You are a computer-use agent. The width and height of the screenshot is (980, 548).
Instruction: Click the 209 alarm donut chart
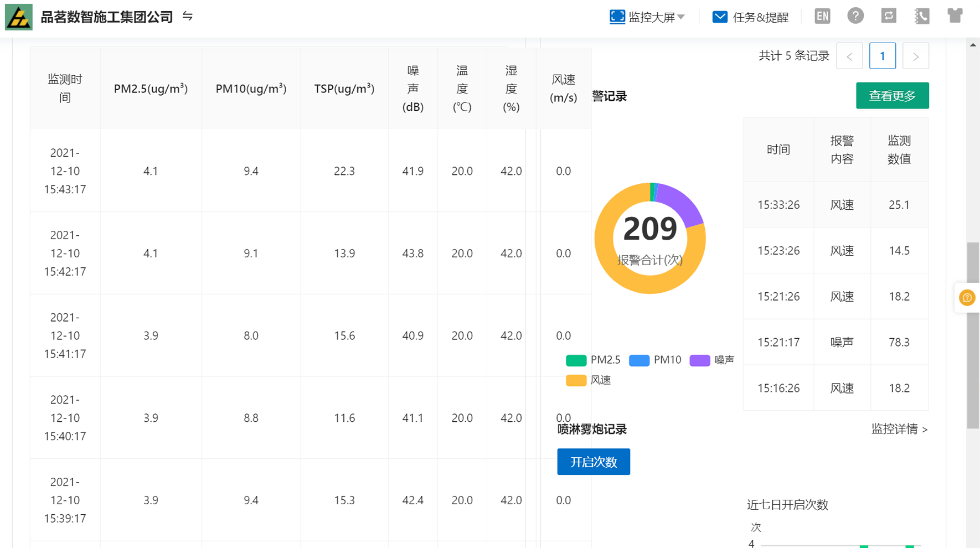[x=650, y=238]
